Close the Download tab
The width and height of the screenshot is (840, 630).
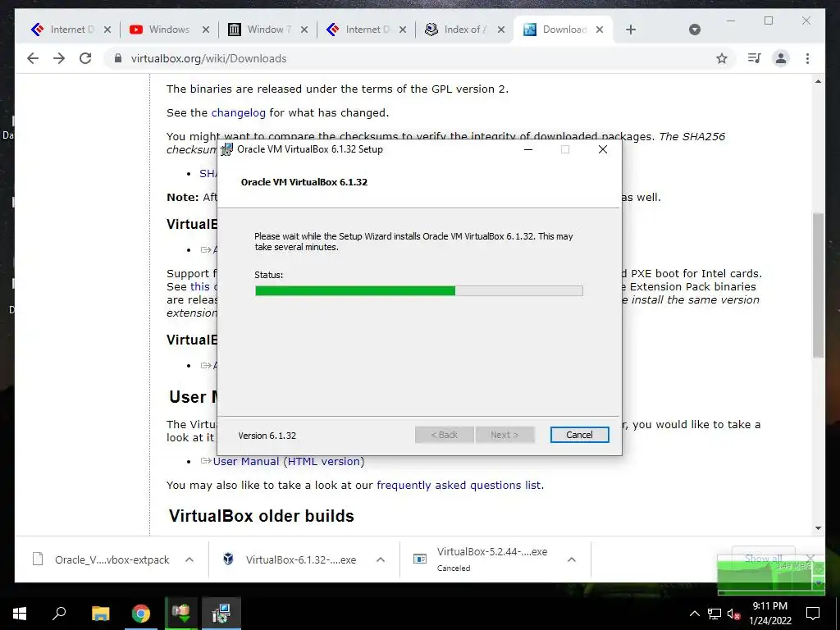pyautogui.click(x=600, y=30)
